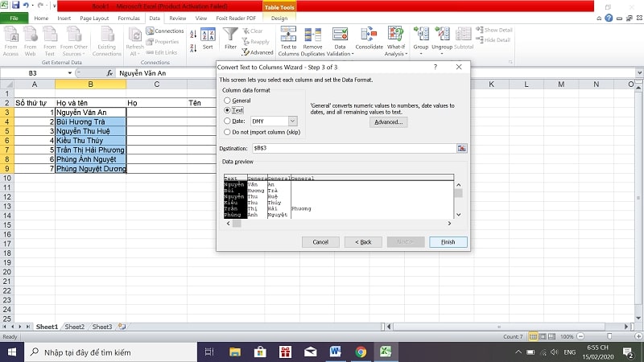The height and width of the screenshot is (362, 644).
Task: Click the insert function fx icon
Action: [x=109, y=73]
